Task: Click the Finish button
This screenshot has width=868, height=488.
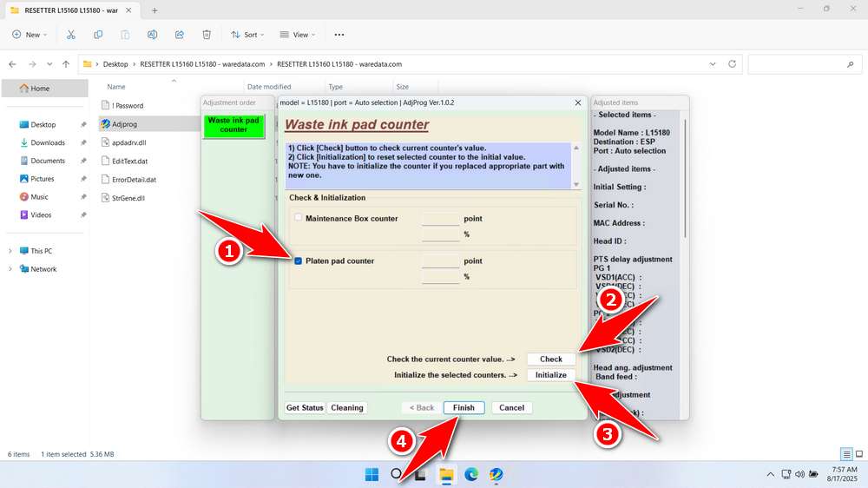Action: click(x=464, y=408)
